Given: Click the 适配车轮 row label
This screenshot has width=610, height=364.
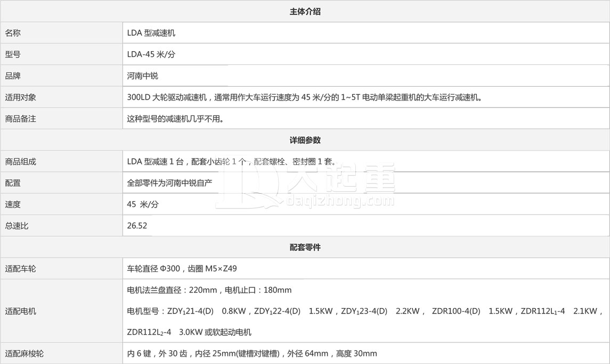Looking at the screenshot, I should point(21,268).
